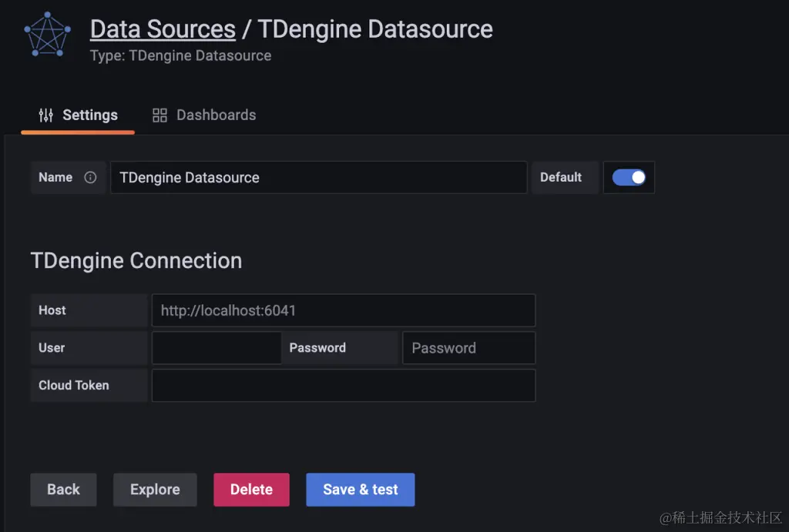
Task: Click the Default label next to the switch
Action: (563, 177)
